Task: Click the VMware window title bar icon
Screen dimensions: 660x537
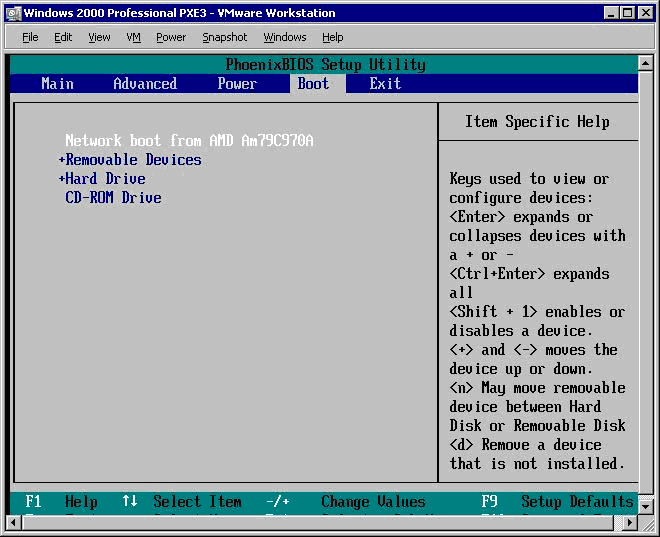Action: click(13, 13)
